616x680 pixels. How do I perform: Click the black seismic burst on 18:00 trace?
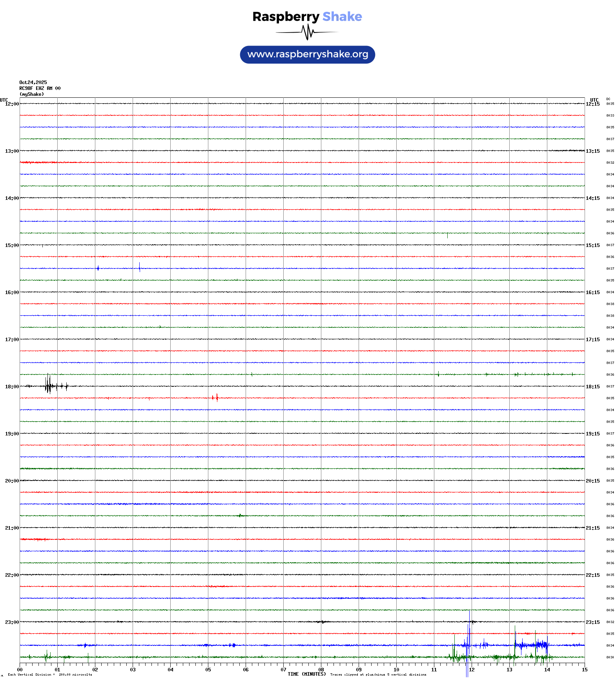(x=48, y=386)
